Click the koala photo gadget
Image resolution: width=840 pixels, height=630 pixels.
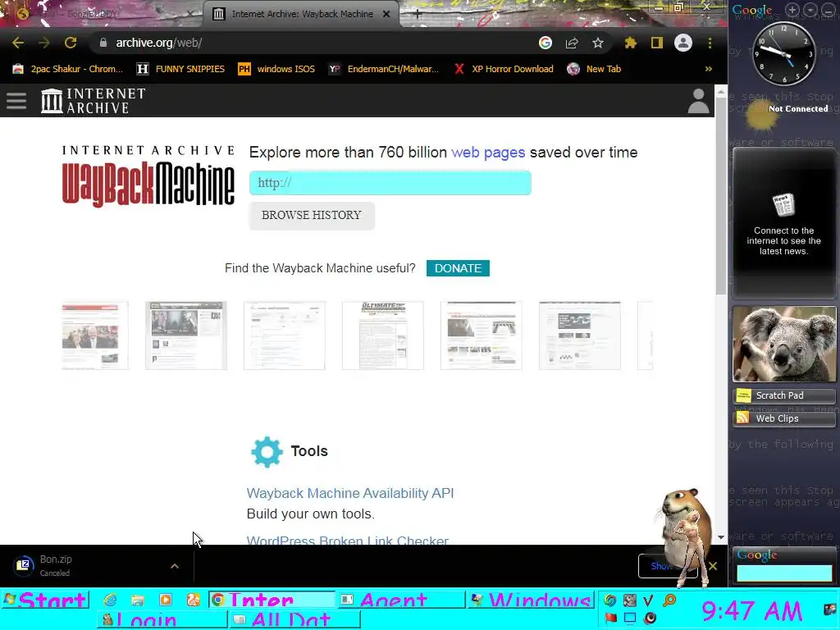784,344
